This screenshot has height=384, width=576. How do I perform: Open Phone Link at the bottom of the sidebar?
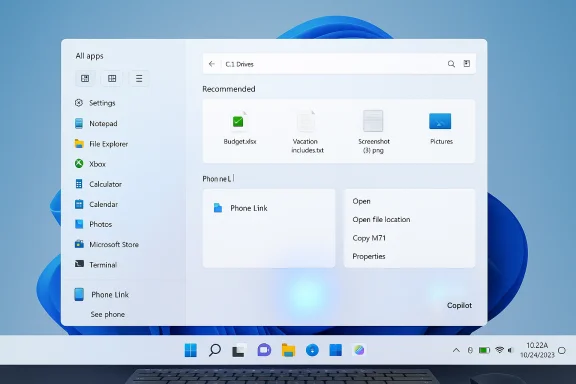click(x=101, y=295)
